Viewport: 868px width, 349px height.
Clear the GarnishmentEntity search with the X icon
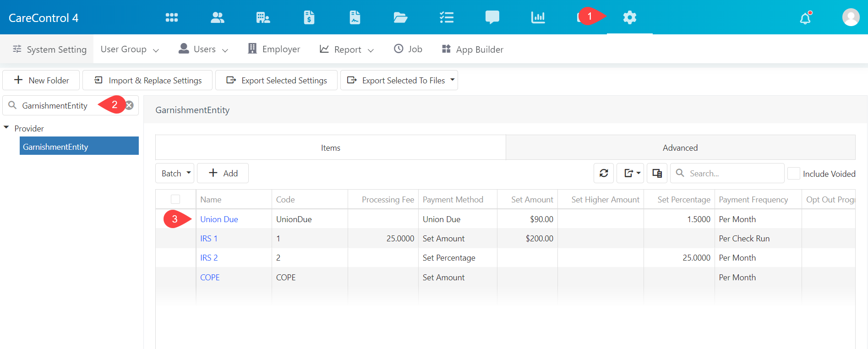pyautogui.click(x=130, y=105)
